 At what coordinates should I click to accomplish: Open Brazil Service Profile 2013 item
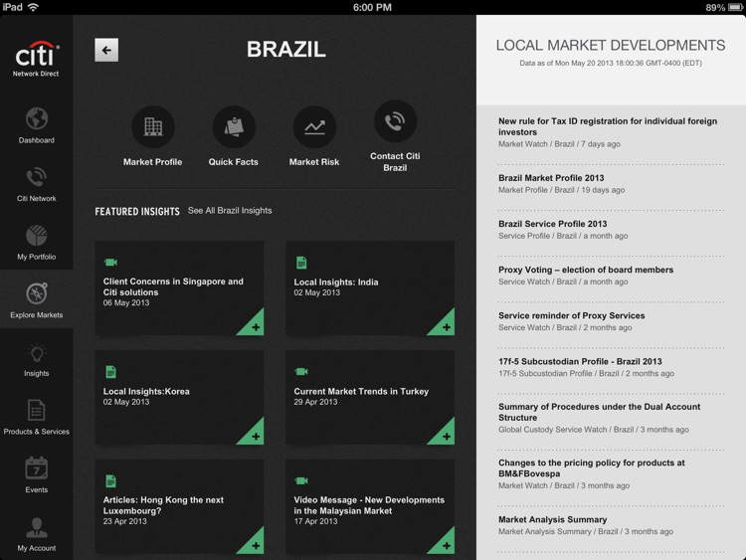(x=612, y=230)
